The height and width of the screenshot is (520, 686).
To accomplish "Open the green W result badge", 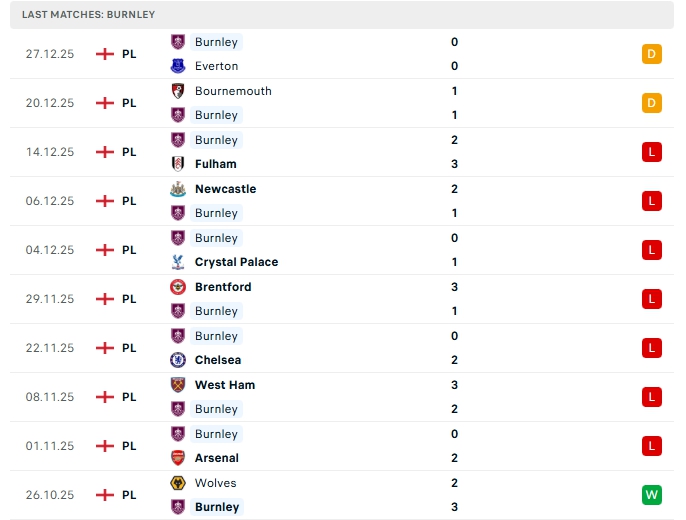I will coord(651,495).
